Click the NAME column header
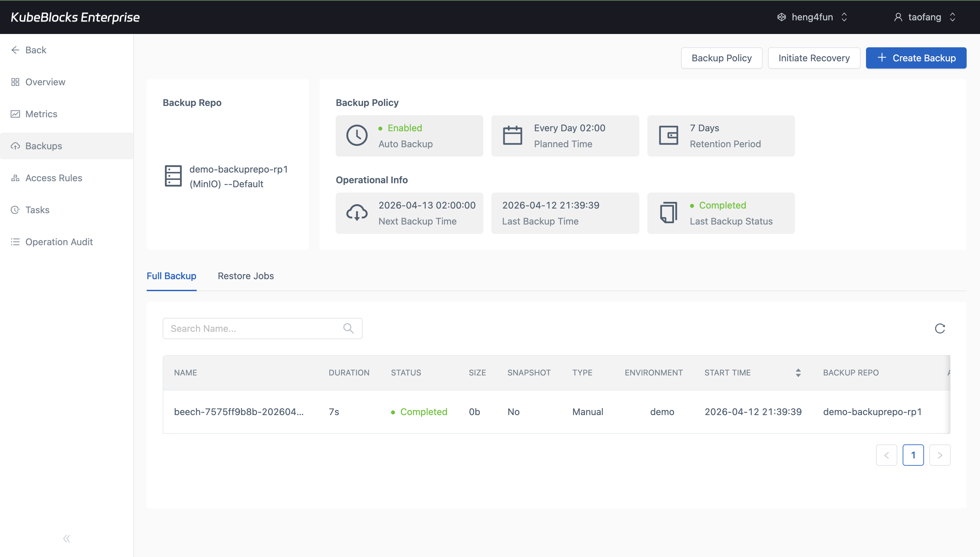This screenshot has width=980, height=557. (x=185, y=372)
